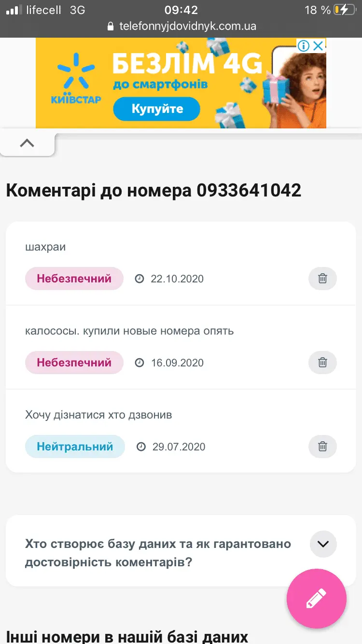Tap the 3G network indicator
This screenshot has height=644, width=362.
click(x=76, y=9)
